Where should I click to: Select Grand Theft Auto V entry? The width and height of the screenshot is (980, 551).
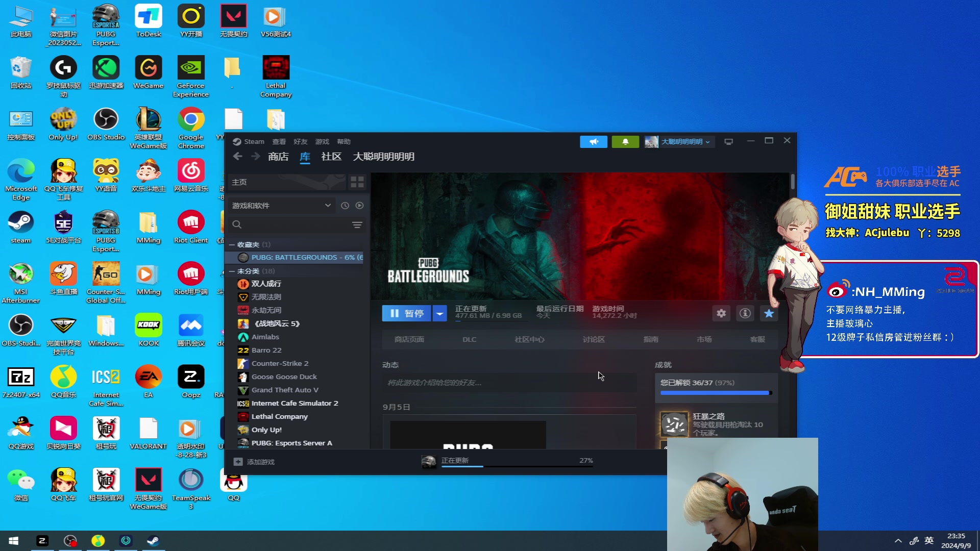point(285,390)
